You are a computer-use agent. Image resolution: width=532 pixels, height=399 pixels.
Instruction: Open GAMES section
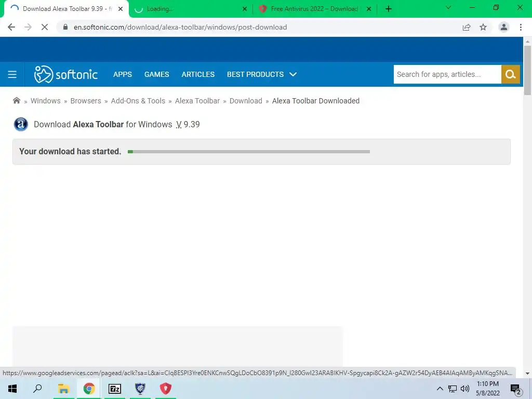[156, 74]
